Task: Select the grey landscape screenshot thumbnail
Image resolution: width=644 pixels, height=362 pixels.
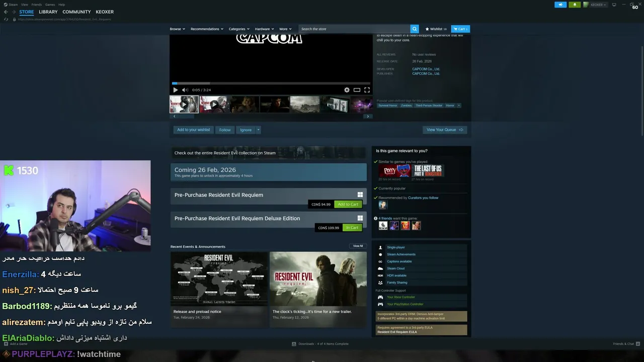Action: (305, 104)
